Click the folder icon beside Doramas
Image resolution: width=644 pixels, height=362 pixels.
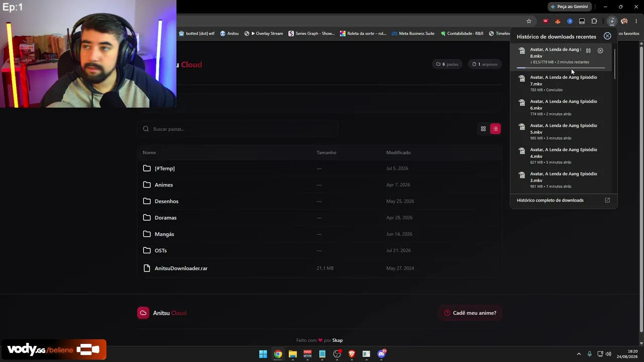coord(147,218)
